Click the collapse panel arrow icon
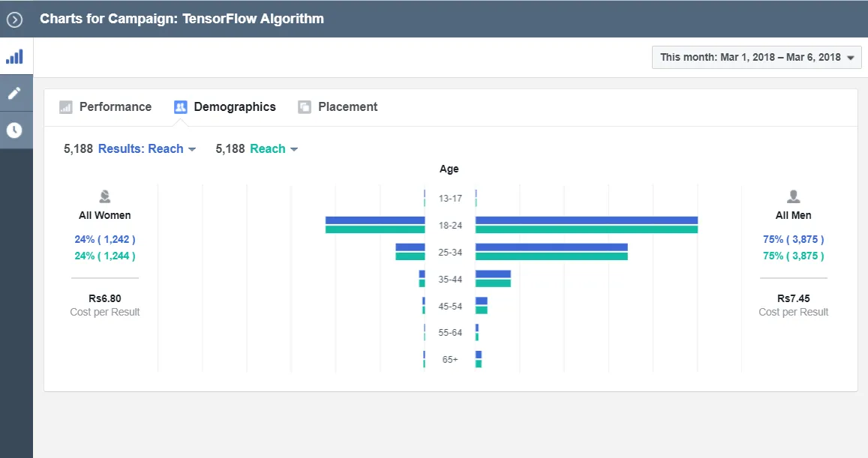This screenshot has height=458, width=868. [x=14, y=20]
